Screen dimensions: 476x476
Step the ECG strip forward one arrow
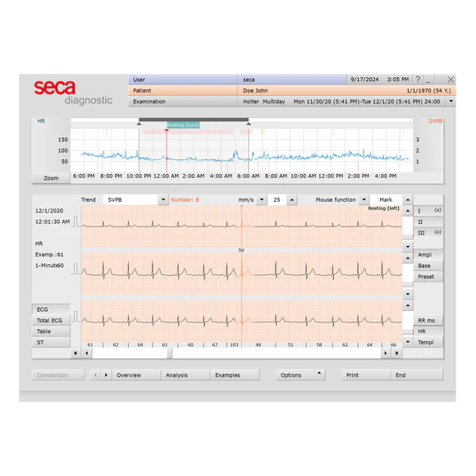386,353
